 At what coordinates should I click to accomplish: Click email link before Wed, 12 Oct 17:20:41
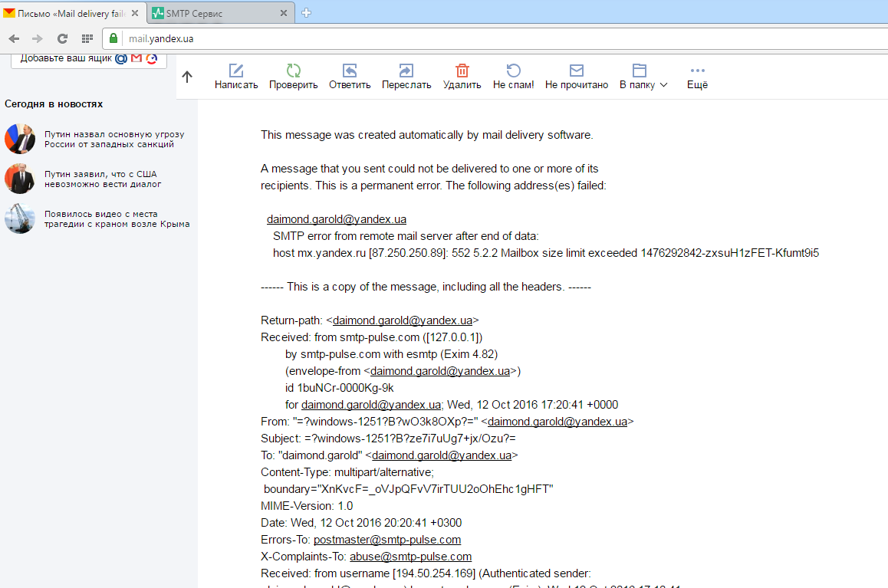pos(371,405)
